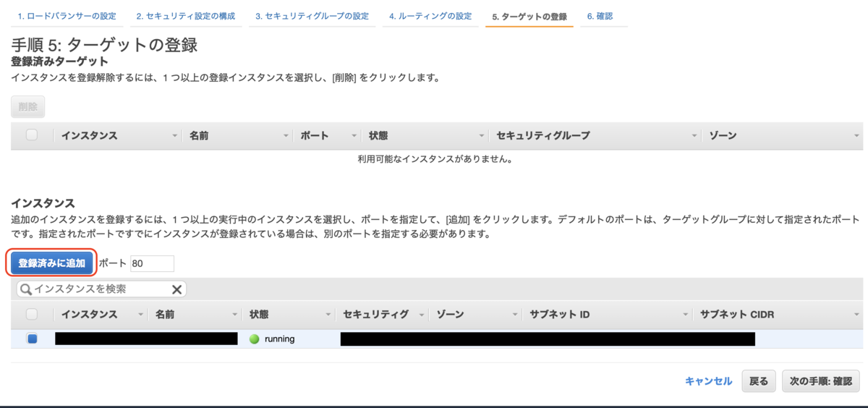The height and width of the screenshot is (408, 868).
Task: Open 名前 column menu in registered targets
Action: 287,136
